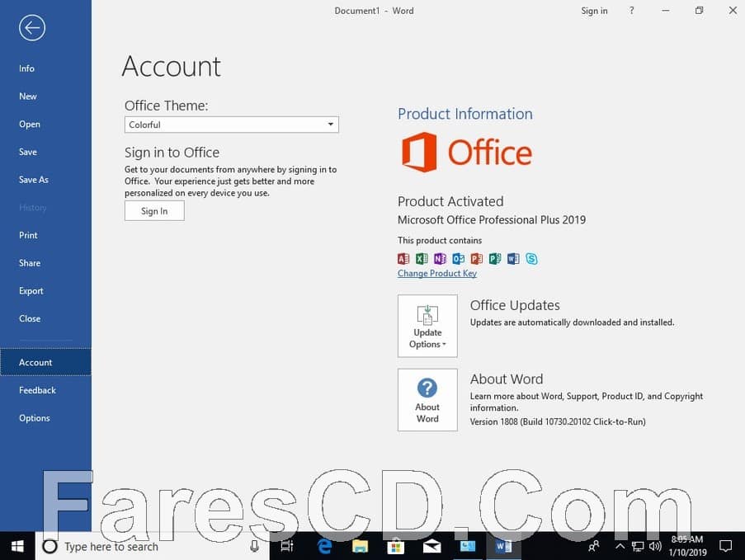The width and height of the screenshot is (745, 560).
Task: Click the Microsoft Office Professional Plus 2019 text
Action: (492, 220)
